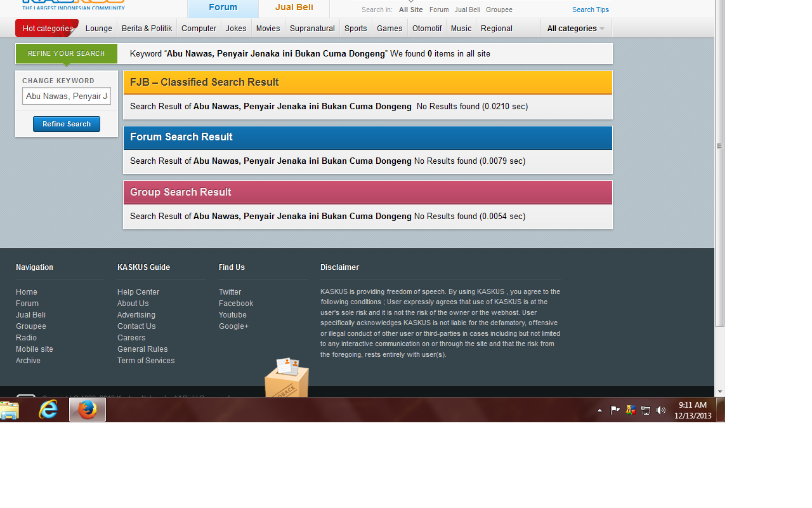
Task: Click scrollbar down arrow
Action: 719,392
